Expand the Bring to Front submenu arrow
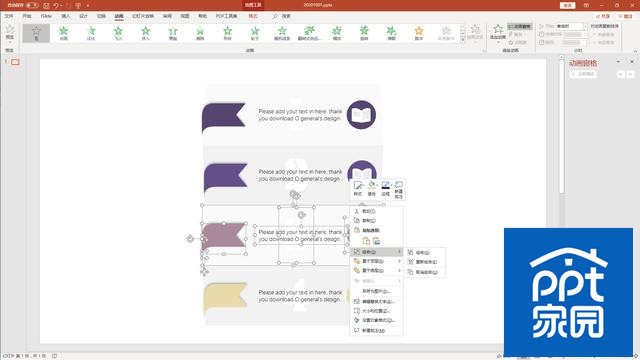The width and height of the screenshot is (640, 360). (x=399, y=261)
